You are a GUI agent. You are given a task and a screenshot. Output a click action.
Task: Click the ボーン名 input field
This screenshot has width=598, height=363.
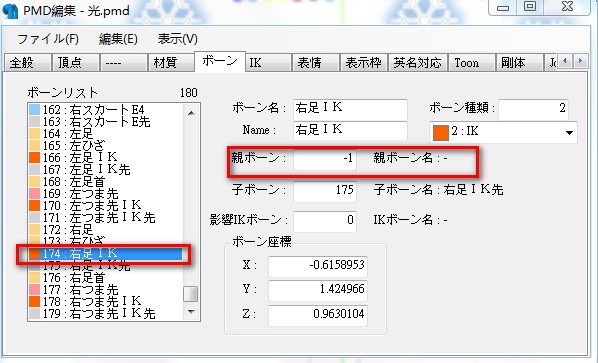(350, 109)
